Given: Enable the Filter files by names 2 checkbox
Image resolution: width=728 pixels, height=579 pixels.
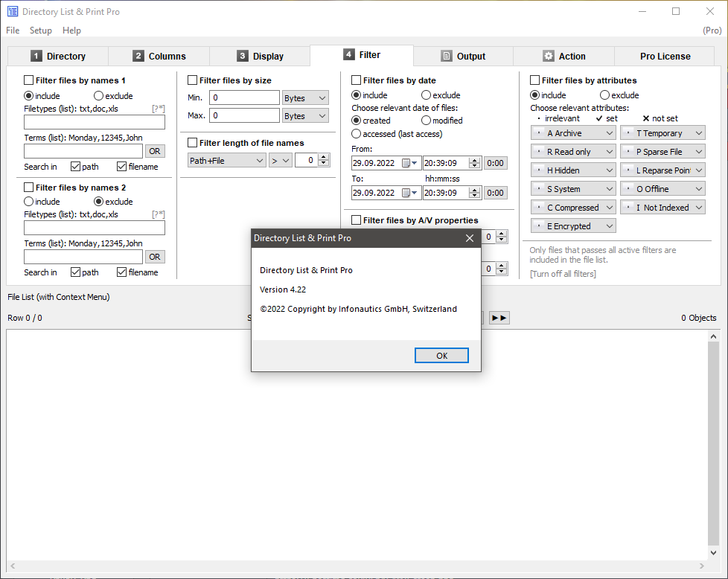Looking at the screenshot, I should click(x=28, y=187).
